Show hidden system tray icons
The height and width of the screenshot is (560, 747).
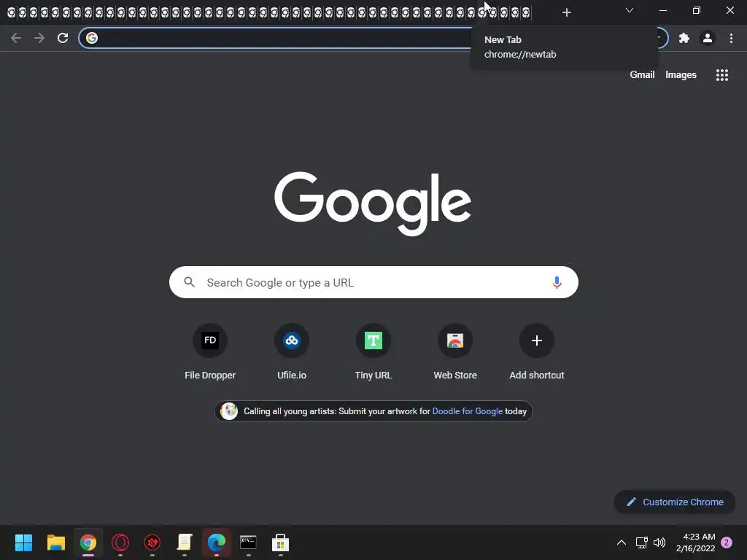pyautogui.click(x=622, y=542)
